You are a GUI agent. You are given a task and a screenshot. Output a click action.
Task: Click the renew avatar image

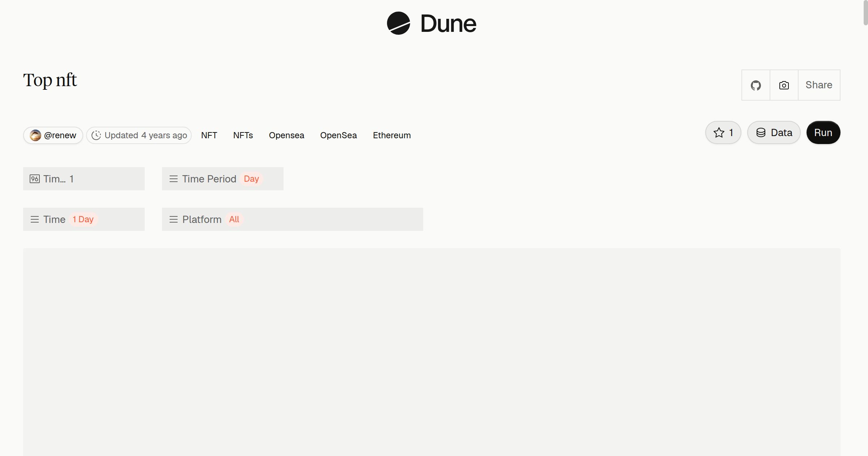(x=35, y=135)
